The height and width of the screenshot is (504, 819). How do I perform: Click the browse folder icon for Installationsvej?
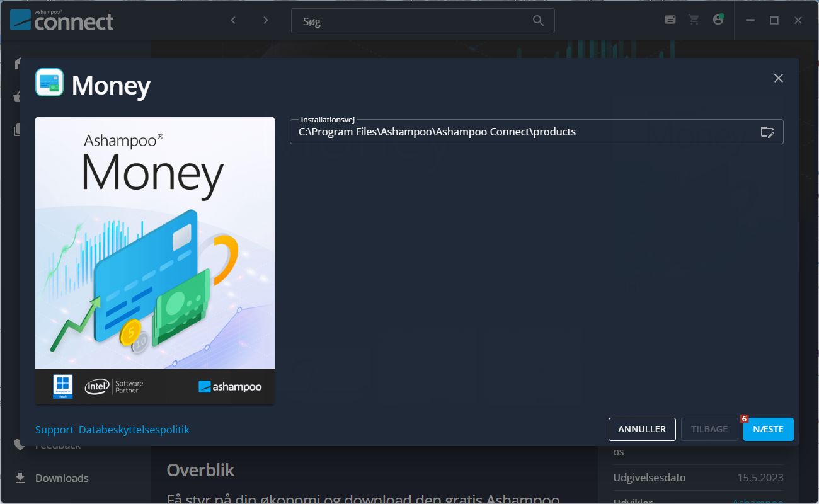click(x=767, y=132)
